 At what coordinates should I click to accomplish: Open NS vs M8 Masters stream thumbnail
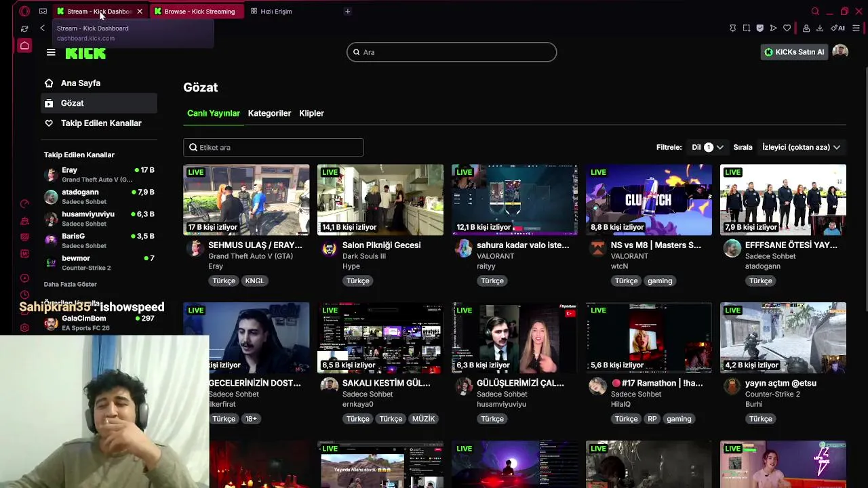[649, 200]
